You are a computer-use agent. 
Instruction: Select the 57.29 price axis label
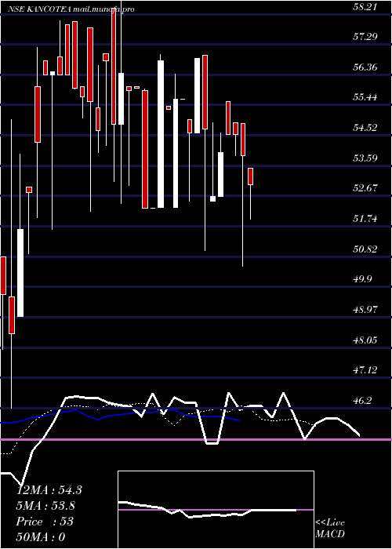(x=365, y=36)
